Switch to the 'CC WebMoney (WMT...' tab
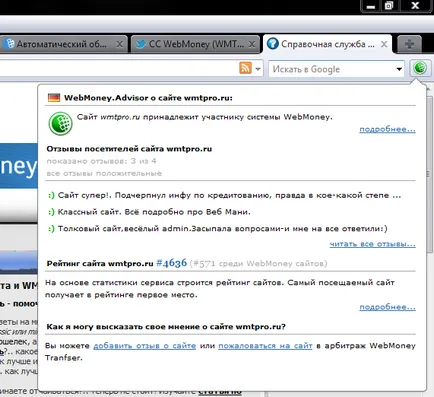The width and height of the screenshot is (434, 397). pyautogui.click(x=195, y=44)
